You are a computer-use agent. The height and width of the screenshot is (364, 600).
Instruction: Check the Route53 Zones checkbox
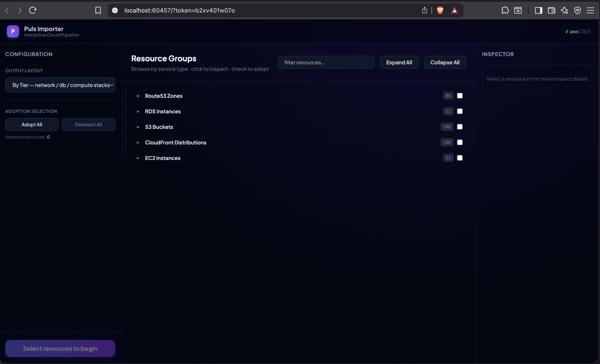(x=460, y=96)
